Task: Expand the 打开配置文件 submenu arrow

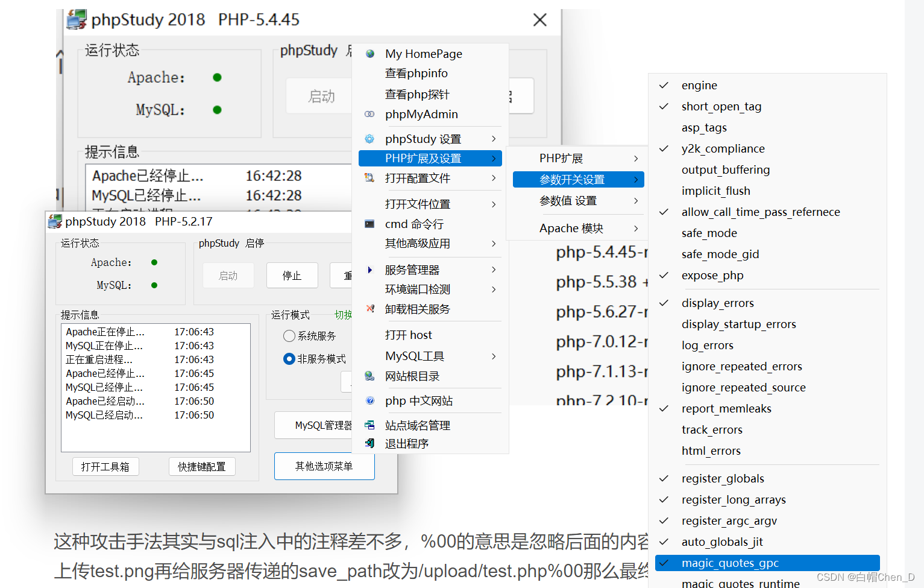Action: [x=494, y=178]
